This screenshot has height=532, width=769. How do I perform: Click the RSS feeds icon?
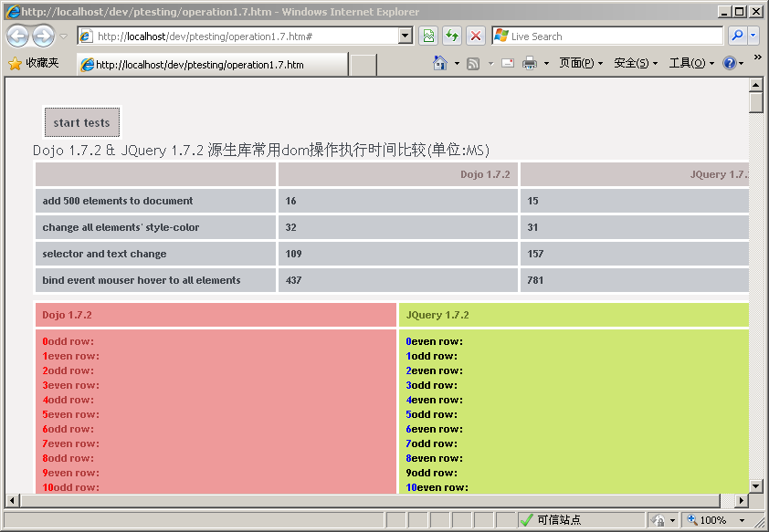pos(473,63)
